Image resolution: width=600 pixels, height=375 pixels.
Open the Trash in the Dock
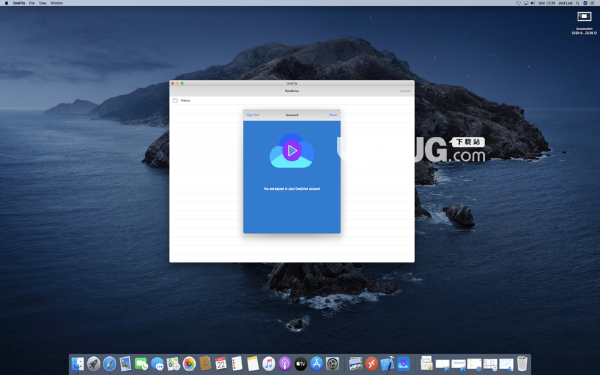[522, 364]
